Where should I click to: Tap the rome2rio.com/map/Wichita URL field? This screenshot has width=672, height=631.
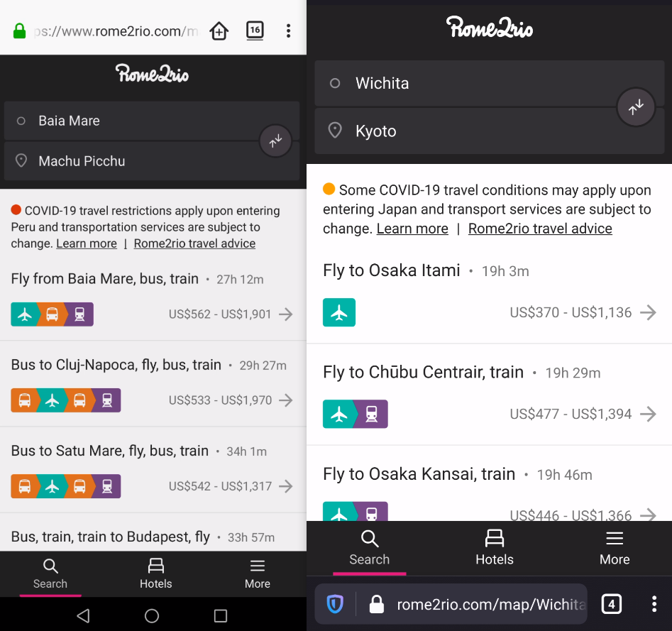pos(491,605)
